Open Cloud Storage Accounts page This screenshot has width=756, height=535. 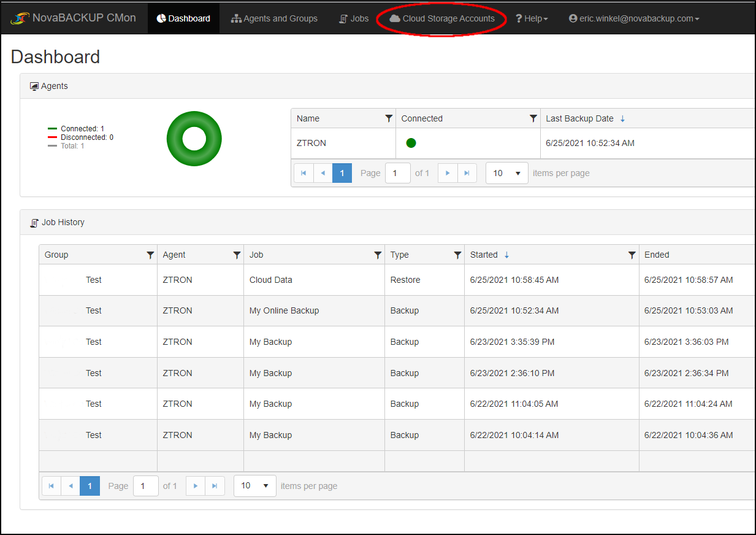[x=442, y=18]
